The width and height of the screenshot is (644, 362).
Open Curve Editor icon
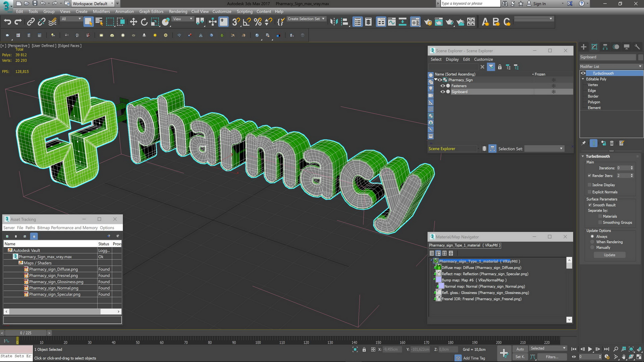coord(392,22)
